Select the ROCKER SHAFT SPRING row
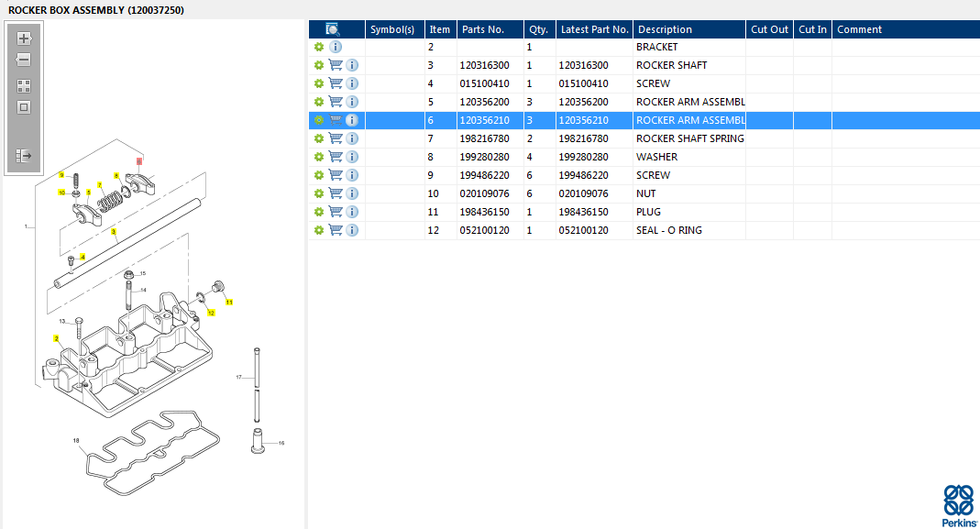This screenshot has width=980, height=529. pos(689,138)
